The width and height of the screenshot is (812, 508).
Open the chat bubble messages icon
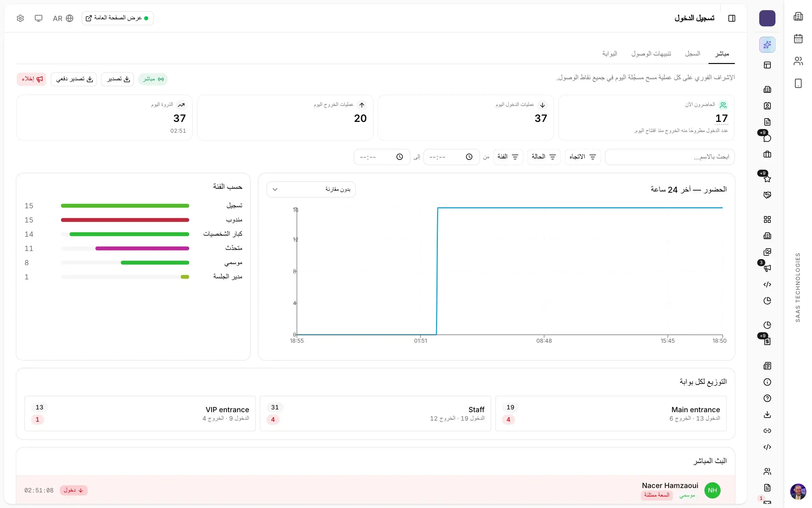click(767, 138)
